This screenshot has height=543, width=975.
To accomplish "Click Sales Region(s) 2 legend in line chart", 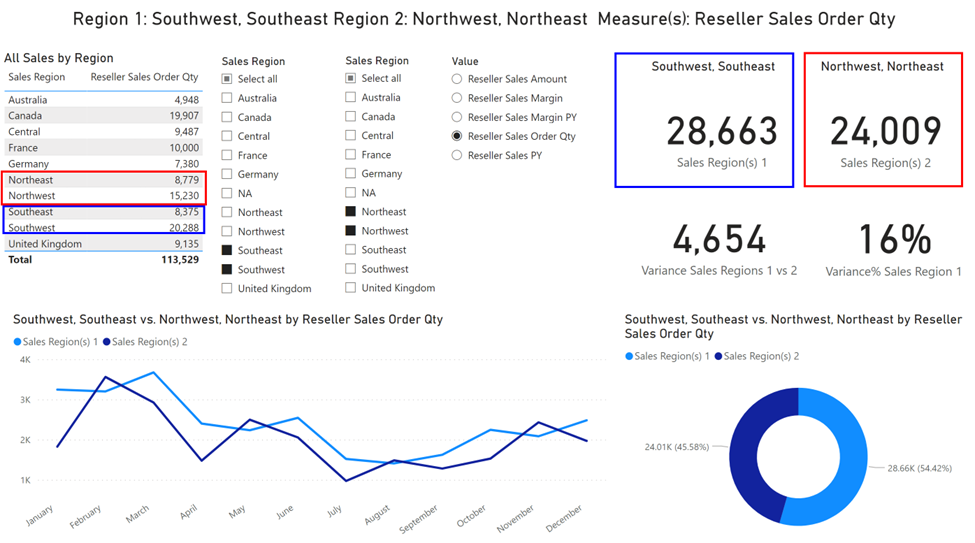I will [x=145, y=342].
